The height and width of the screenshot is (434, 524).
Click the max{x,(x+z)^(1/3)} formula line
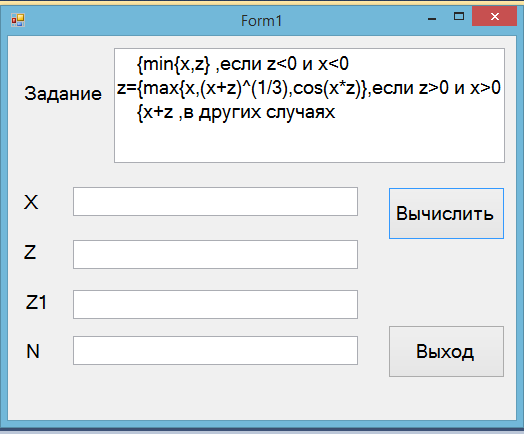(x=309, y=88)
